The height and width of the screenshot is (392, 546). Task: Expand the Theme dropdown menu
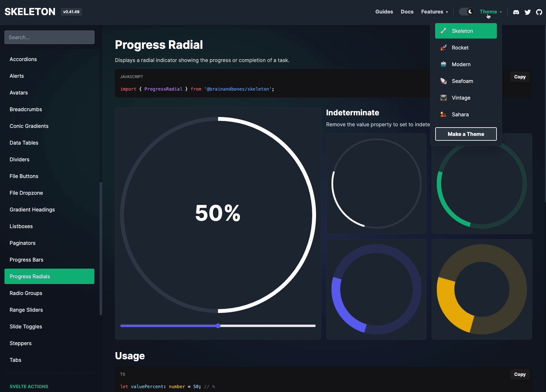(491, 12)
